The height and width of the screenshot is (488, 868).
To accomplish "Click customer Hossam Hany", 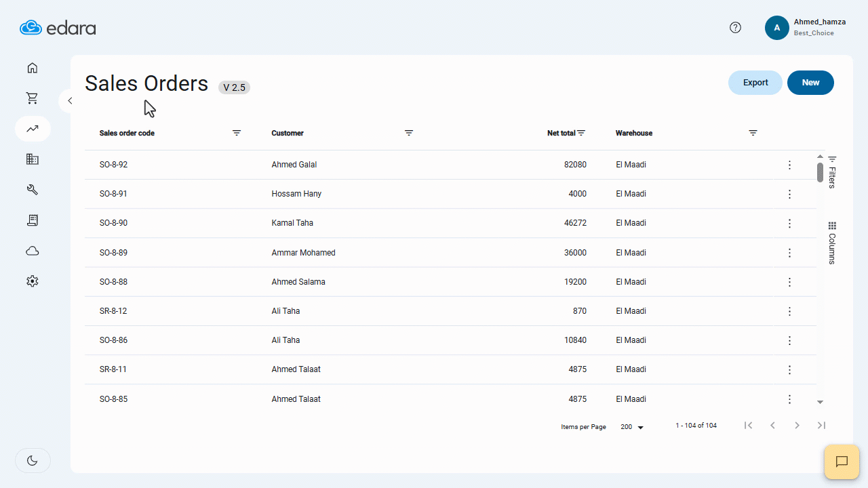I will pyautogui.click(x=296, y=194).
